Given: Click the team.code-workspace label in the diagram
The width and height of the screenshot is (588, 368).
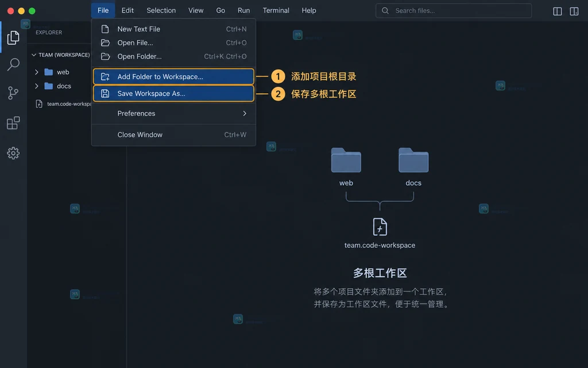Looking at the screenshot, I should [x=380, y=245].
